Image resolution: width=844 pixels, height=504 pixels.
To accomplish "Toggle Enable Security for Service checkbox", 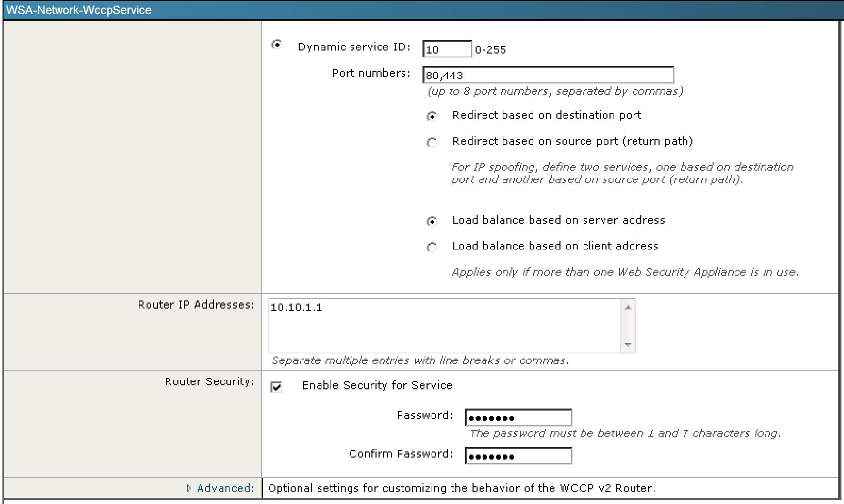I will coord(276,387).
